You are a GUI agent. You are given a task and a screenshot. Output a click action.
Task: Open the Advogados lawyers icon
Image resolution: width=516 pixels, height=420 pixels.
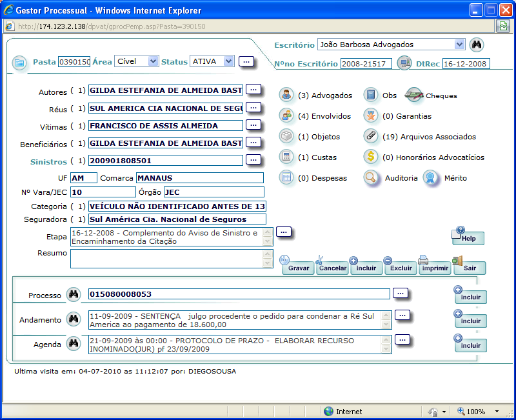(x=286, y=95)
